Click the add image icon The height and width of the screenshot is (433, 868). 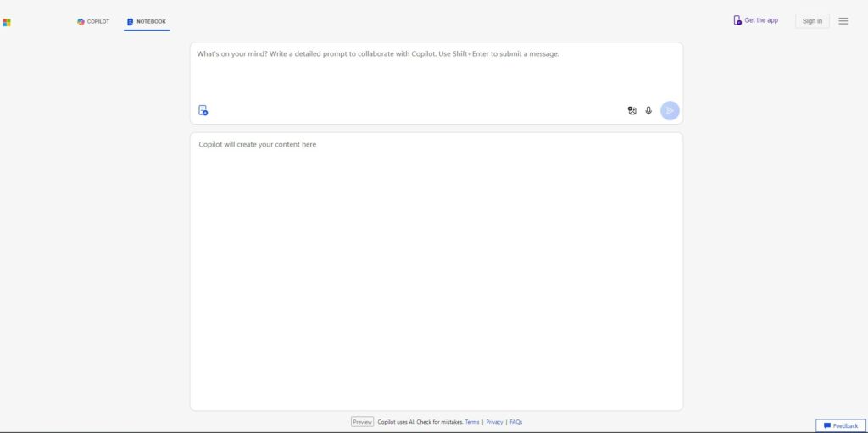point(632,110)
